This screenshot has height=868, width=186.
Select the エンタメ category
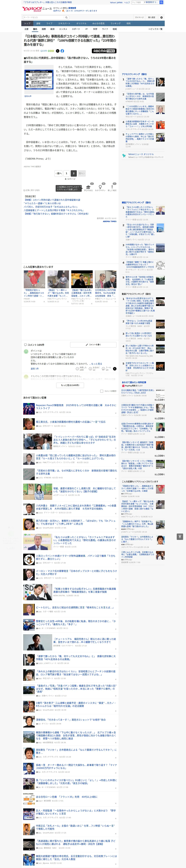[x=63, y=29]
